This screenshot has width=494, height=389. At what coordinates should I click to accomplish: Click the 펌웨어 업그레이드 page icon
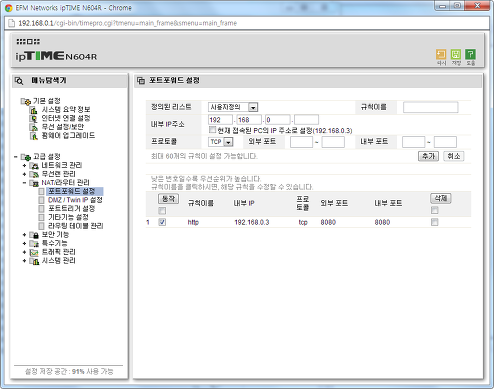[x=34, y=136]
